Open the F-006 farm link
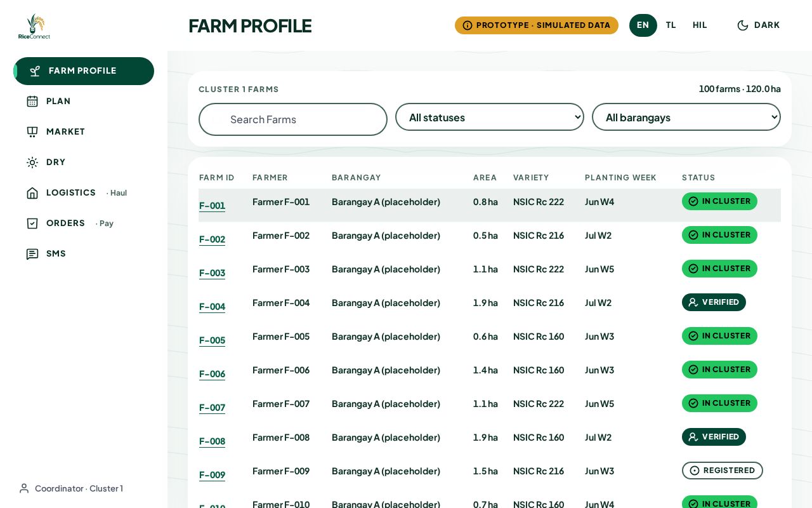 coord(212,374)
